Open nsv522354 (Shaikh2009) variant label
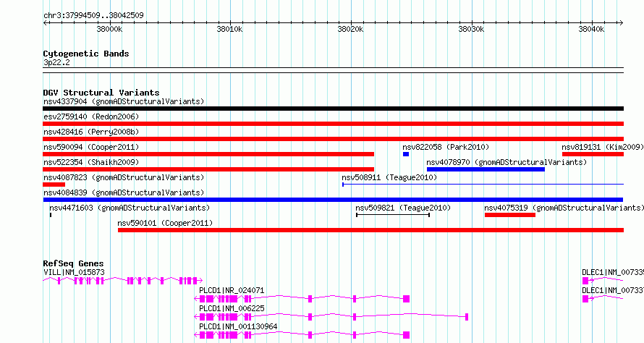 91,162
